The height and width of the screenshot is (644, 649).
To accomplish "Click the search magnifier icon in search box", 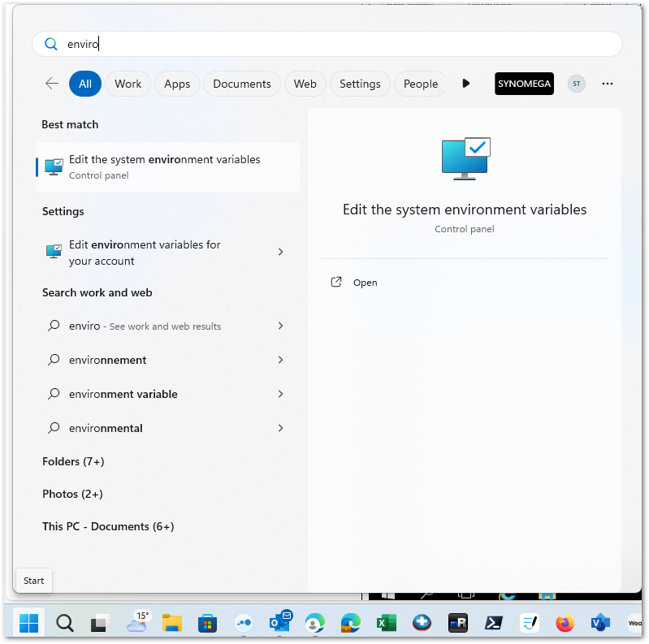I will click(51, 44).
